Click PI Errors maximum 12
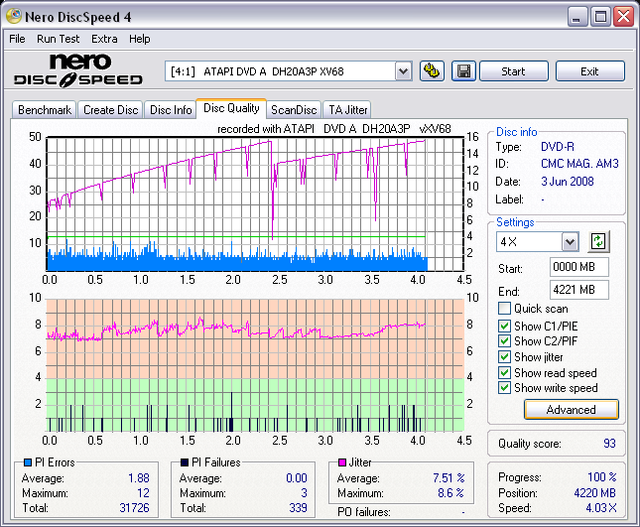This screenshot has height=527, width=640. [x=143, y=493]
